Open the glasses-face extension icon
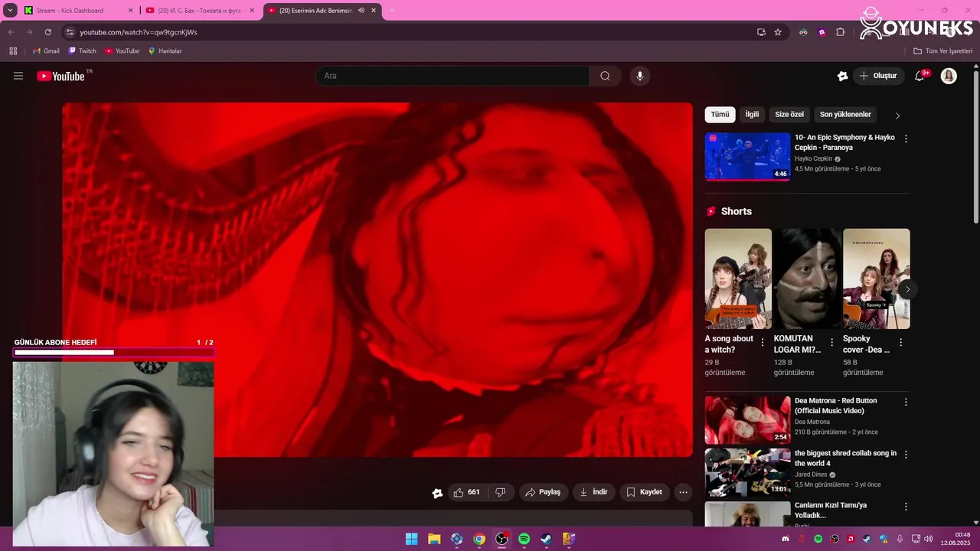Viewport: 980px width, 551px height. tap(803, 32)
